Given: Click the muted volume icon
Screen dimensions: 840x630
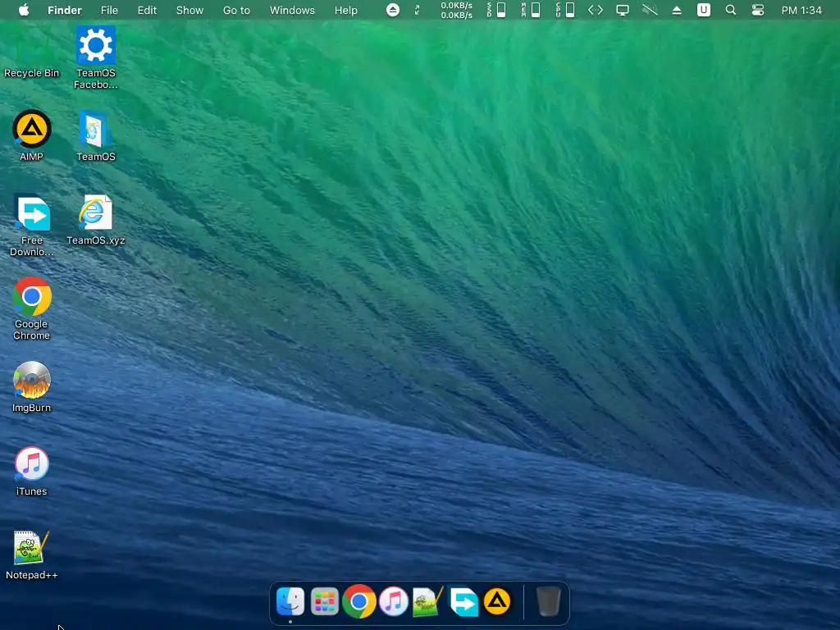Looking at the screenshot, I should click(x=650, y=10).
